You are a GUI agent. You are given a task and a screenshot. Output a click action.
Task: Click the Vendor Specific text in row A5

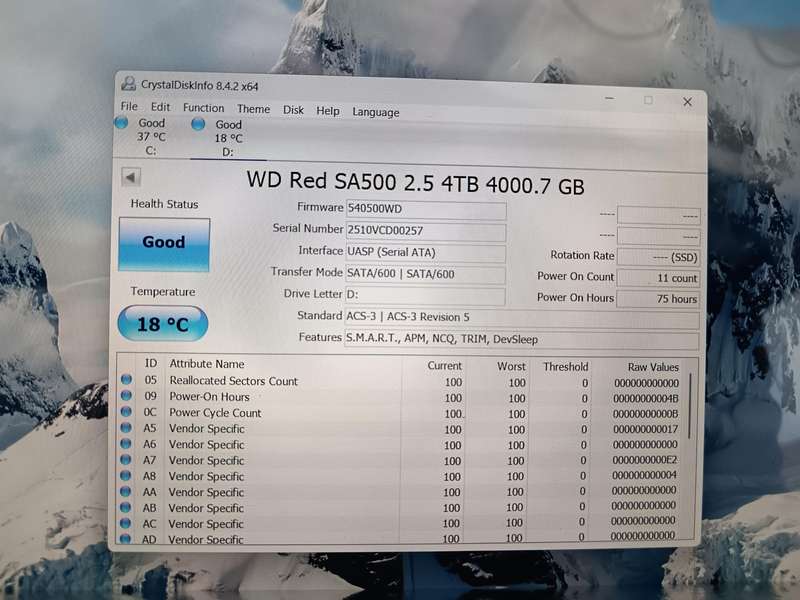(x=207, y=429)
